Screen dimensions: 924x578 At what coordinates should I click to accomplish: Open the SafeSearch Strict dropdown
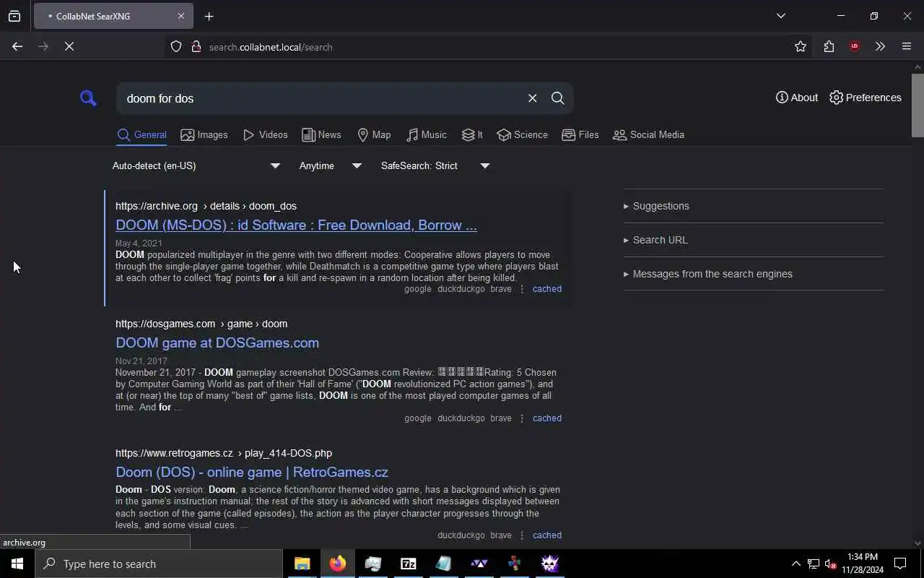435,165
